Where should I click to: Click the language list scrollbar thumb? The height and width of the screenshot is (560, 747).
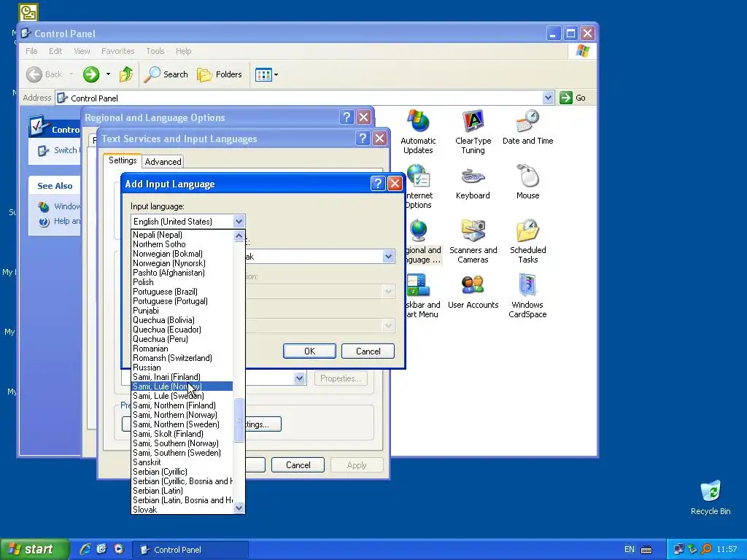tap(239, 420)
